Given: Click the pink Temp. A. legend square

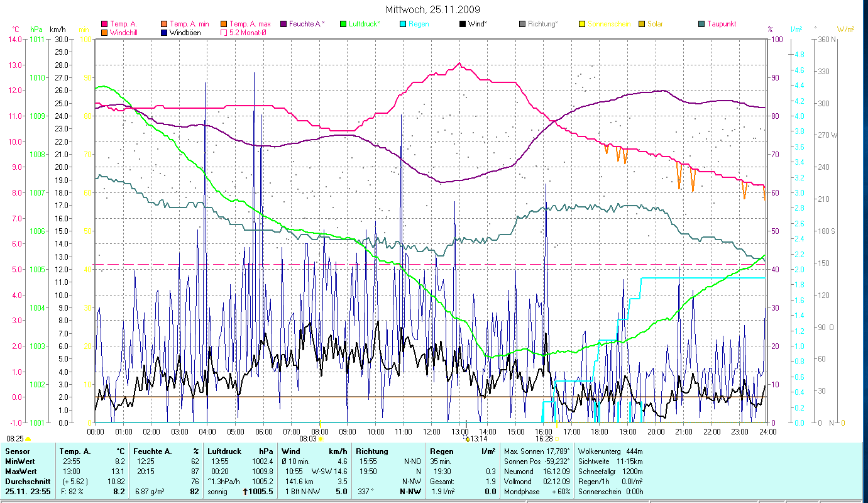Looking at the screenshot, I should click(104, 24).
